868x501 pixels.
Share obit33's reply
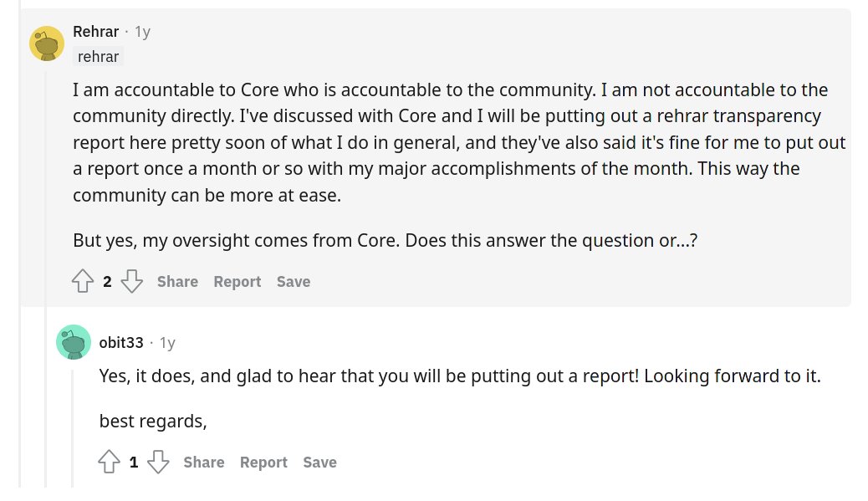point(204,463)
